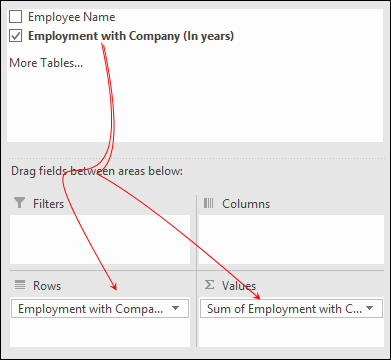Open dropdown of Rows field Employment with Compa...
Screen dimensions: 391x360
click(175, 308)
